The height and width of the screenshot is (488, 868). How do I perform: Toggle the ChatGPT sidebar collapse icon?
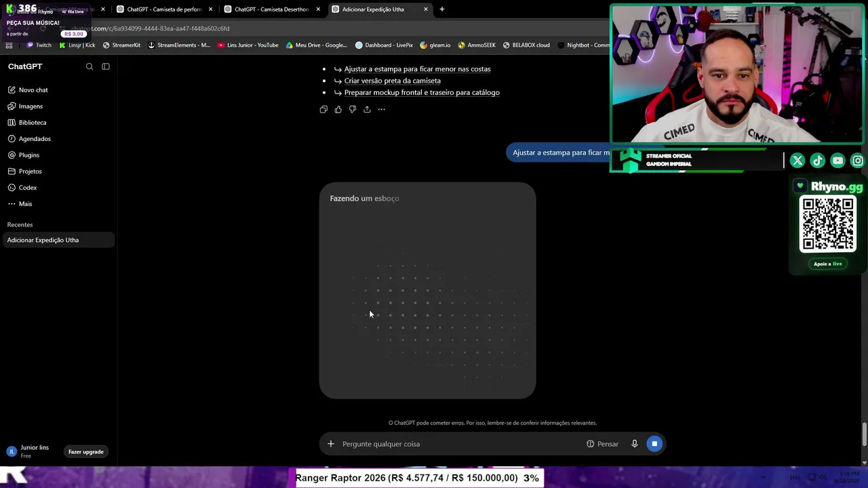(106, 66)
